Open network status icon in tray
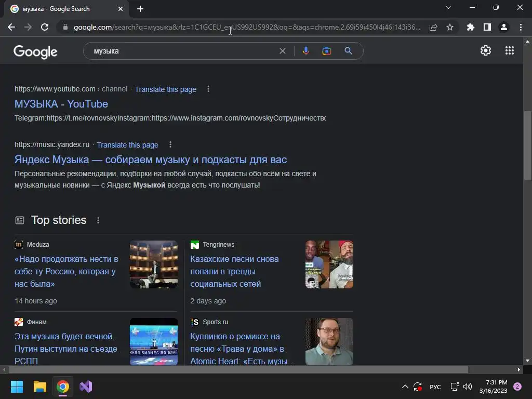This screenshot has height=399, width=532. 455,387
